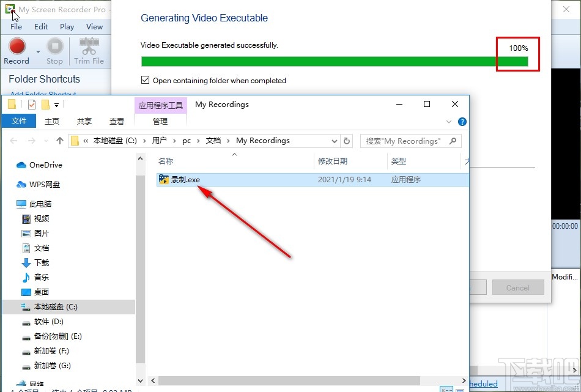
Task: Open recent locations dropdown arrow
Action: pyautogui.click(x=46, y=141)
